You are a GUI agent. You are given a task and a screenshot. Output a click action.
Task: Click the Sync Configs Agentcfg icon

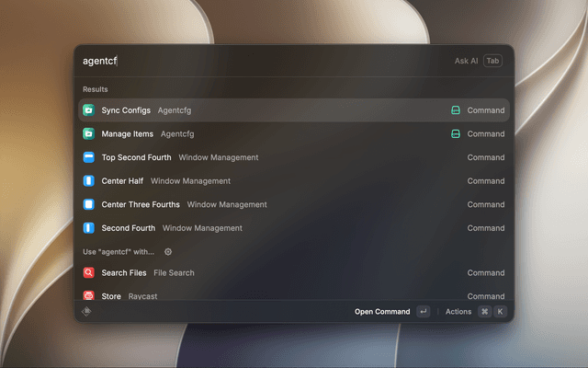pos(88,110)
